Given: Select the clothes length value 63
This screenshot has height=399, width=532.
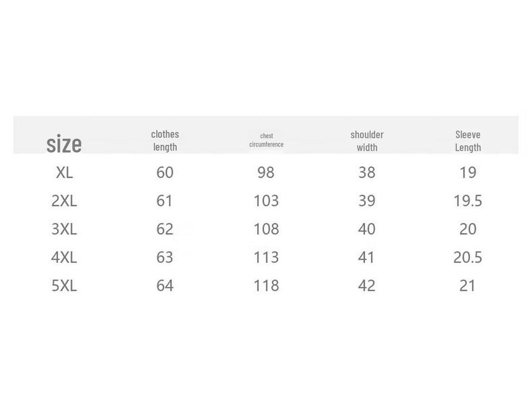Looking at the screenshot, I should click(x=165, y=257).
